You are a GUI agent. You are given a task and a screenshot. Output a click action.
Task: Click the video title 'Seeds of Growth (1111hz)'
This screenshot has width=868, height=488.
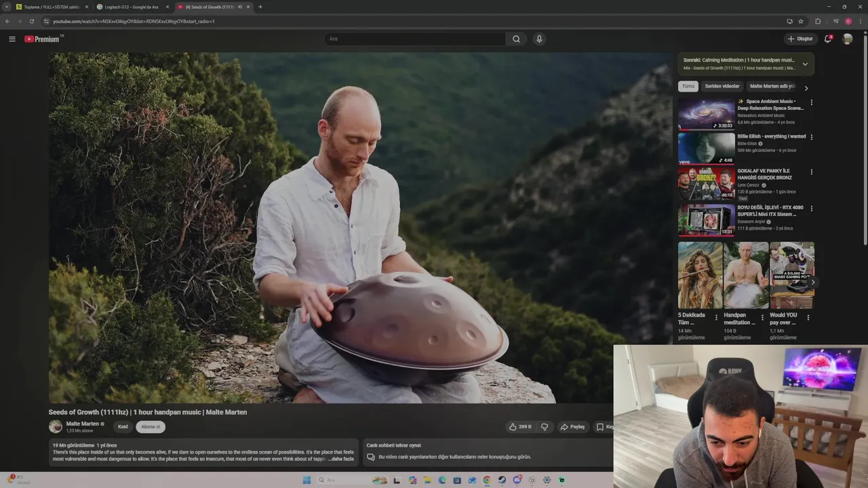click(147, 412)
